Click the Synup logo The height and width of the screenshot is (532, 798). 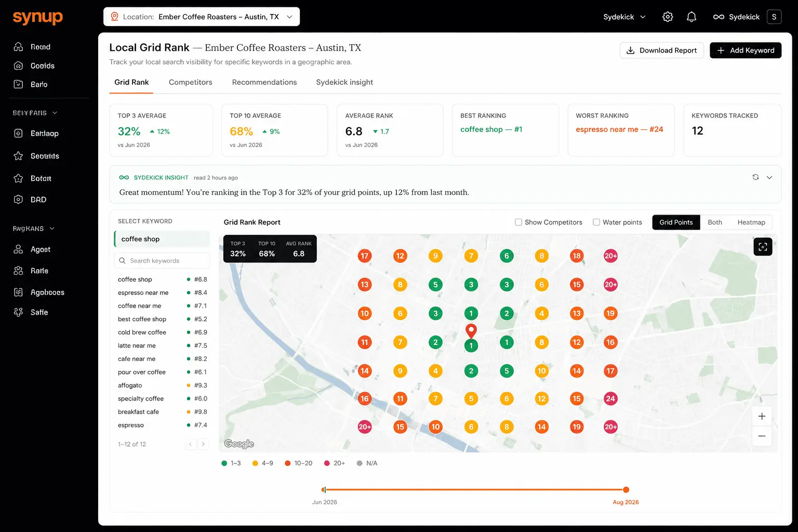[37, 17]
